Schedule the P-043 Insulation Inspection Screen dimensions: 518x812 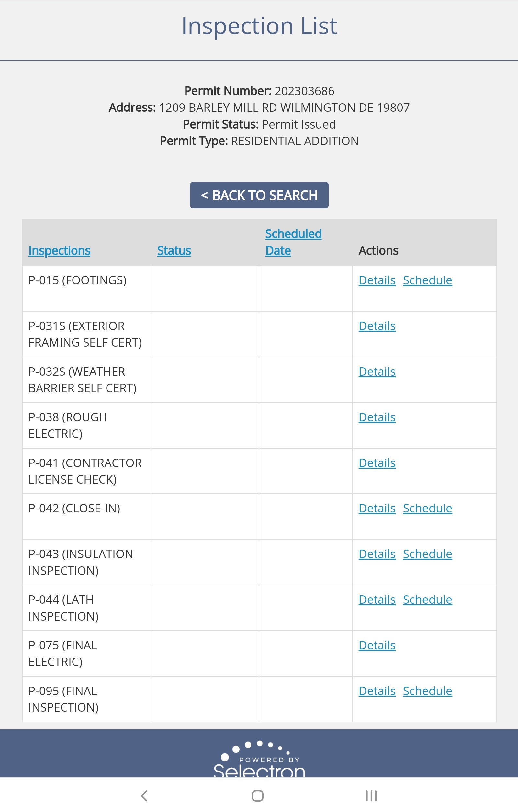427,554
